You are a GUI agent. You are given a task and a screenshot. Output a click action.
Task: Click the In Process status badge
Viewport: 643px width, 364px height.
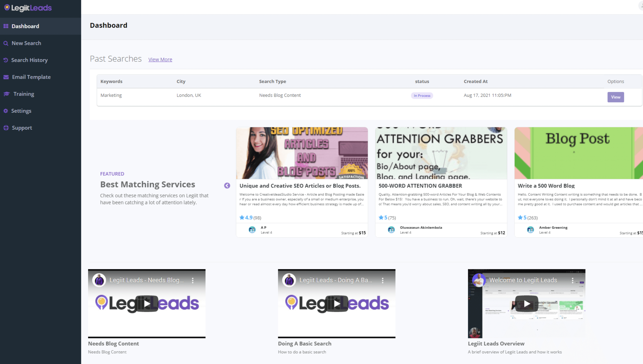tap(422, 95)
